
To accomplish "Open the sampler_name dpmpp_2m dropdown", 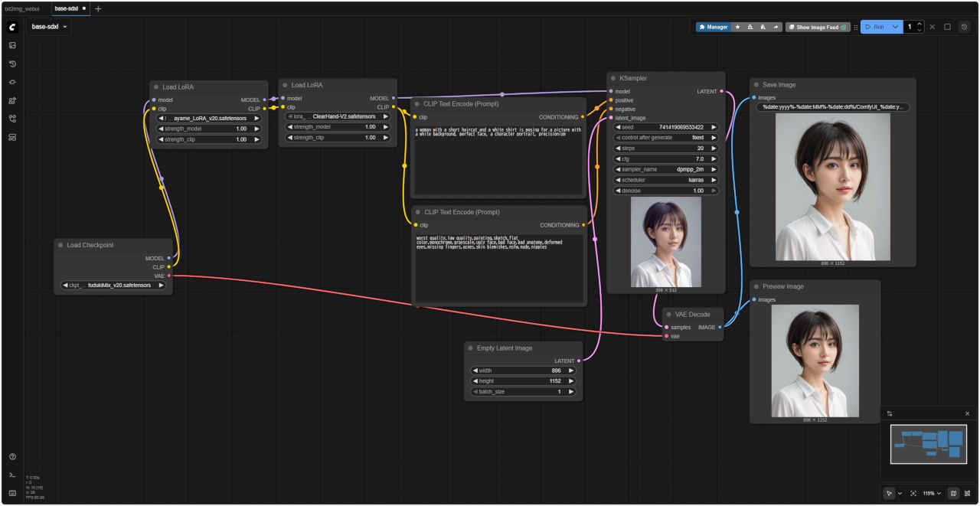I will click(666, 169).
